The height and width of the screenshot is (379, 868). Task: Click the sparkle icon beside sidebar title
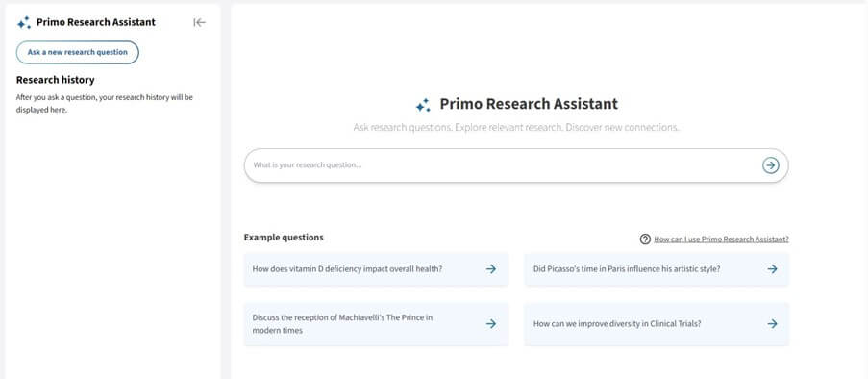[24, 23]
